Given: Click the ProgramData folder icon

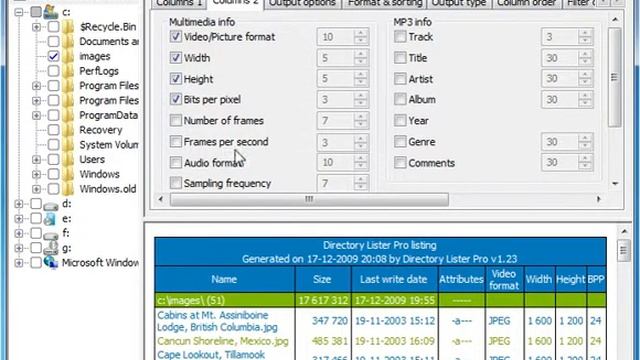Looking at the screenshot, I should tap(68, 115).
